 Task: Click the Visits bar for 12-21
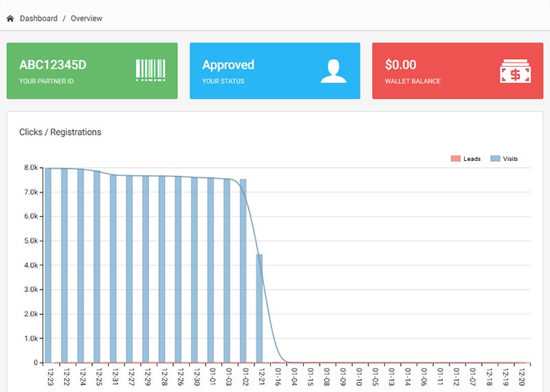point(259,308)
